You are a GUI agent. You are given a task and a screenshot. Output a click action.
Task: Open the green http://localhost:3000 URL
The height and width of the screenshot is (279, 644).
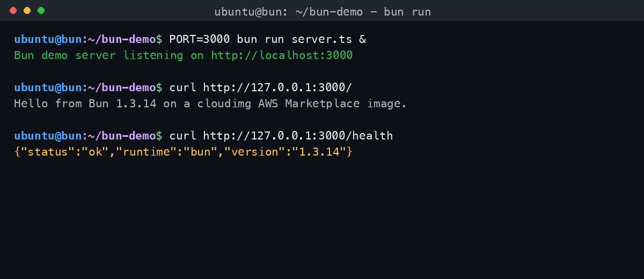[x=282, y=55]
